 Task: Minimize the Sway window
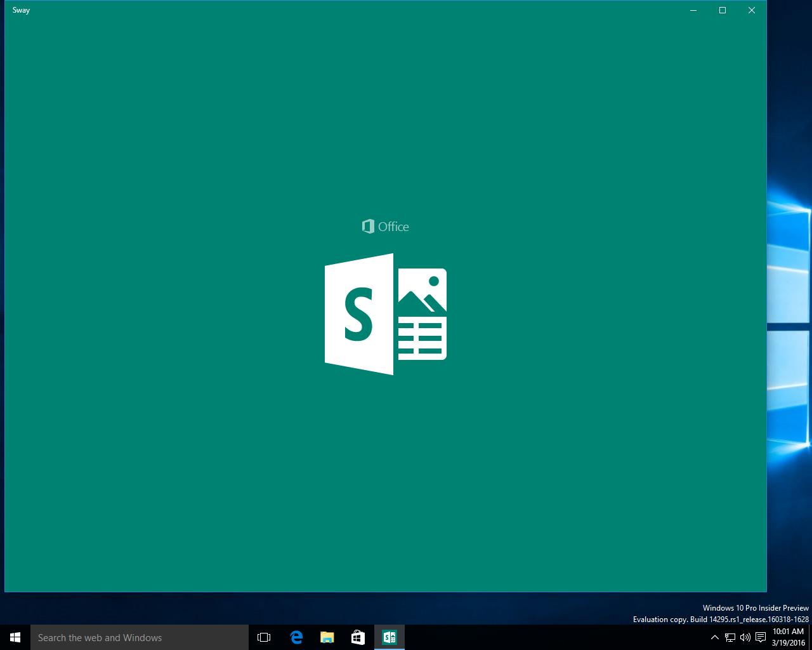[693, 10]
